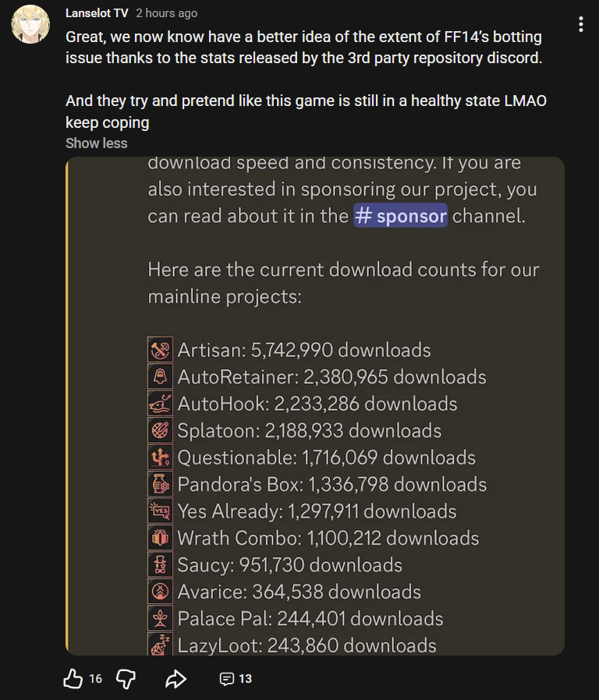Collapse the post with Show less

(97, 143)
